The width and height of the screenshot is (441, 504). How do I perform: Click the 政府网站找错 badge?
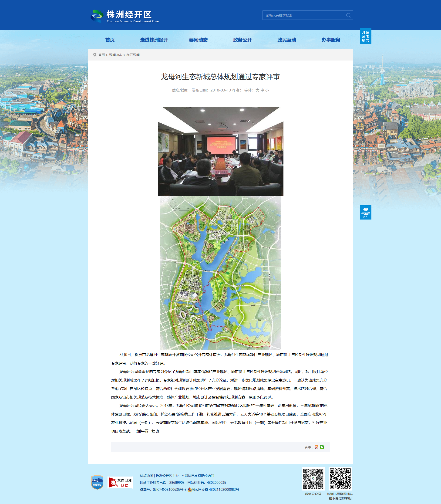pos(120,482)
